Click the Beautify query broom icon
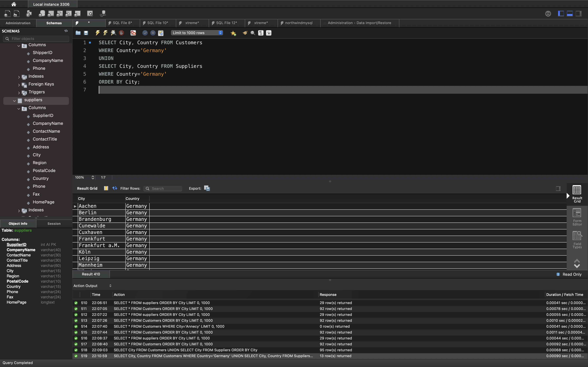Screen dimensions: 588x367 tap(245, 33)
